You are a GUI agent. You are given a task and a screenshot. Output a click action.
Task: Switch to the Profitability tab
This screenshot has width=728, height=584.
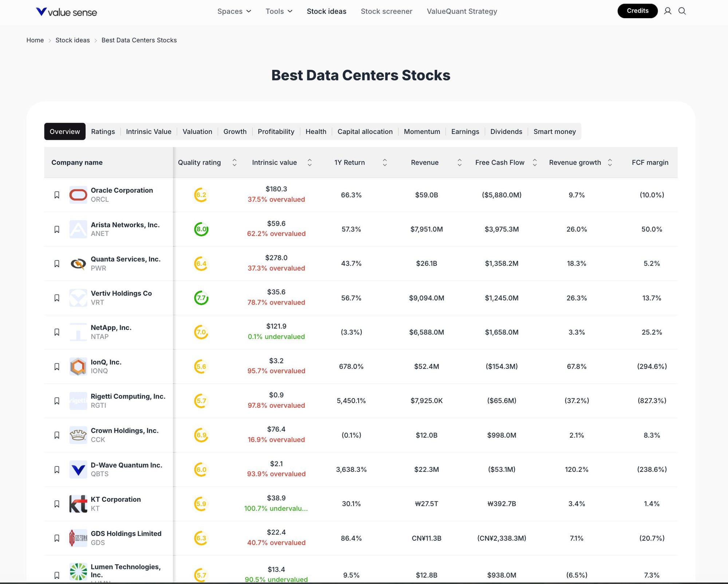click(276, 131)
